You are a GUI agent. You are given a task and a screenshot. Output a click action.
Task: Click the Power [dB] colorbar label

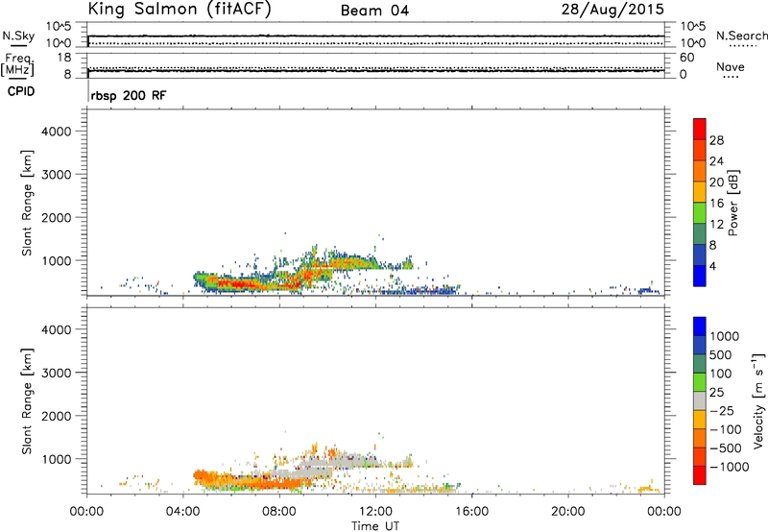pos(733,203)
